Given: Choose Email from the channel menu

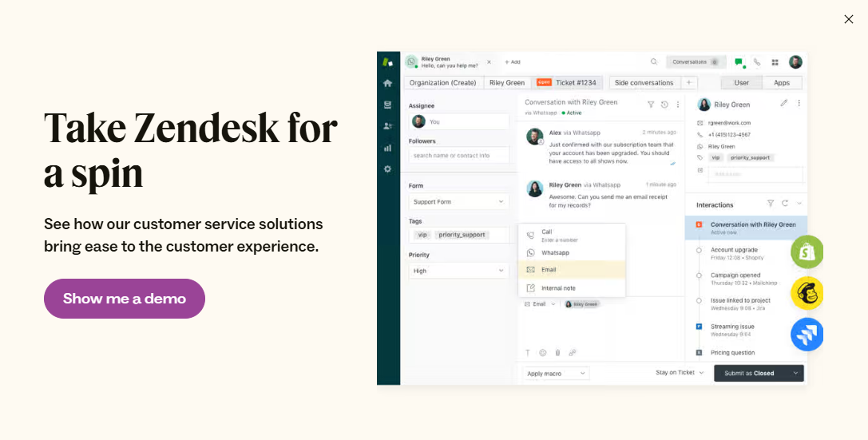Looking at the screenshot, I should point(572,270).
